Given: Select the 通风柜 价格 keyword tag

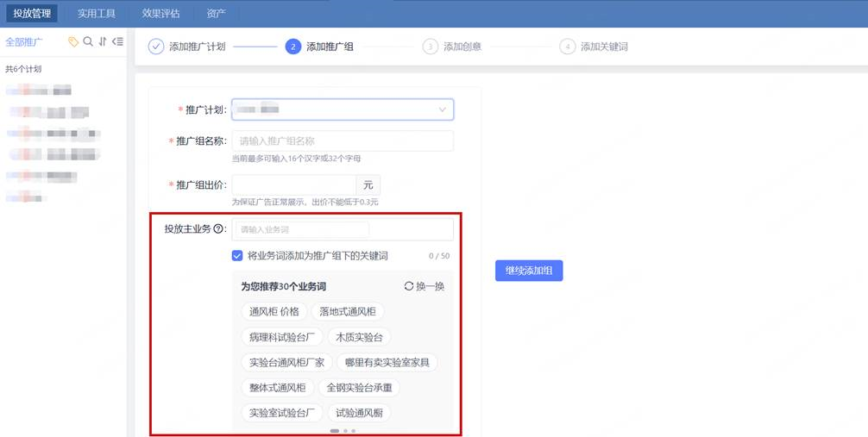Looking at the screenshot, I should 274,311.
